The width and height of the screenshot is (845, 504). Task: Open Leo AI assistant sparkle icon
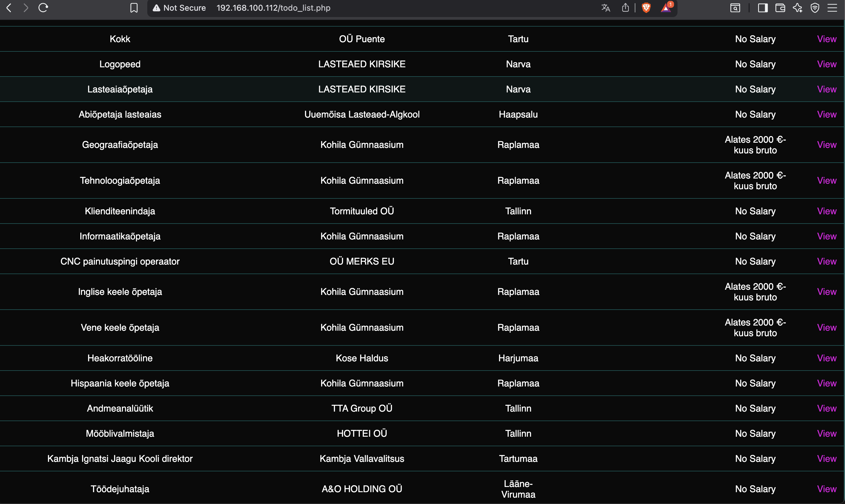tap(798, 8)
